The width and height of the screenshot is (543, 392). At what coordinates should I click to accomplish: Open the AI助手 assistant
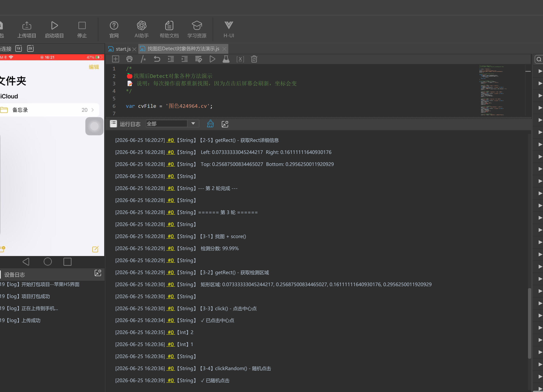[x=141, y=30]
